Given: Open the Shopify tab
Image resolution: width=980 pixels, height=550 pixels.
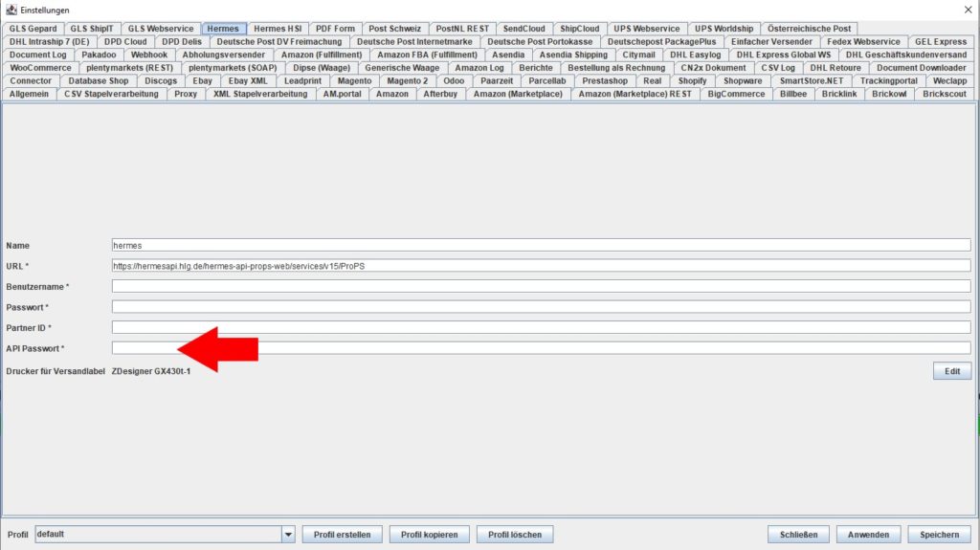Looking at the screenshot, I should (693, 81).
